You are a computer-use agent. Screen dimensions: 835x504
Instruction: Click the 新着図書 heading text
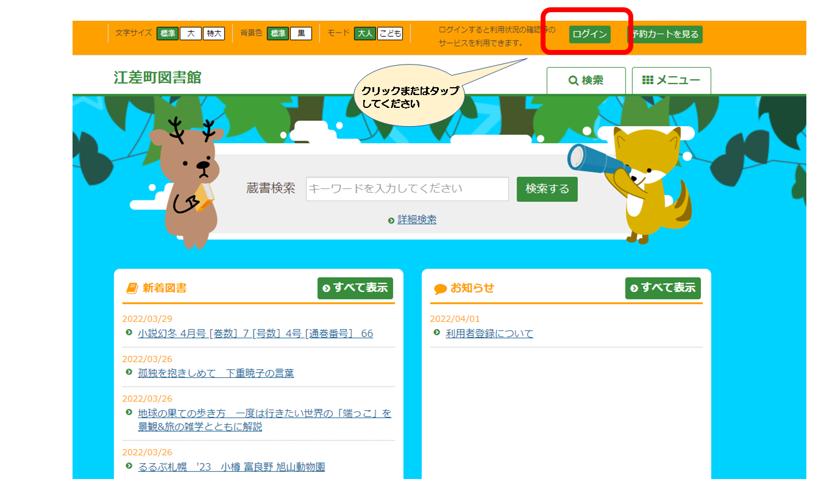pyautogui.click(x=165, y=288)
